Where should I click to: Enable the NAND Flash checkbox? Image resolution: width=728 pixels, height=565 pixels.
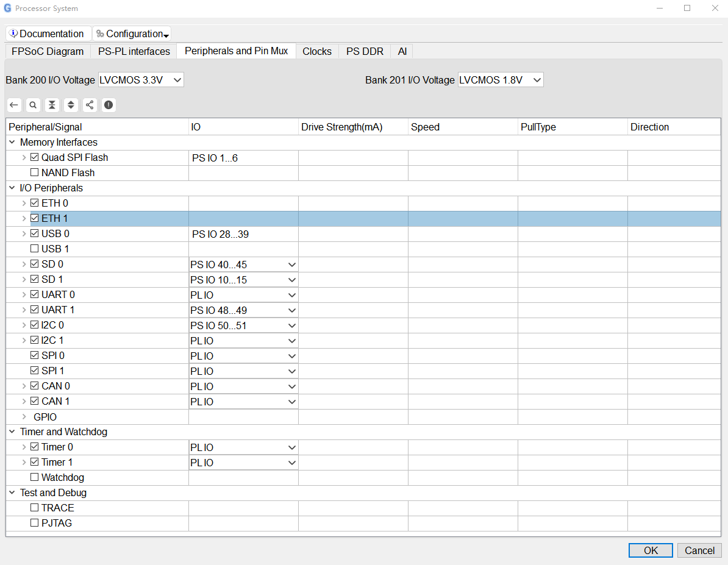point(34,172)
